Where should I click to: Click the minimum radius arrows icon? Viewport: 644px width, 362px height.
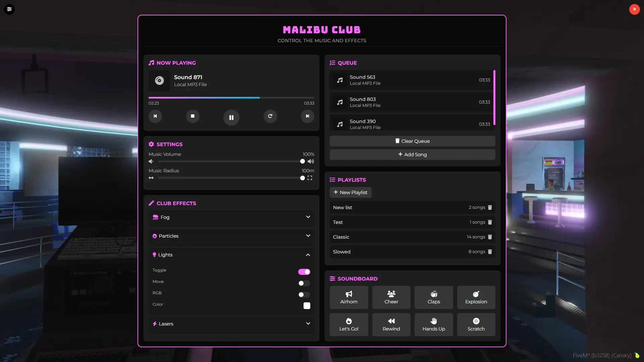(x=151, y=178)
